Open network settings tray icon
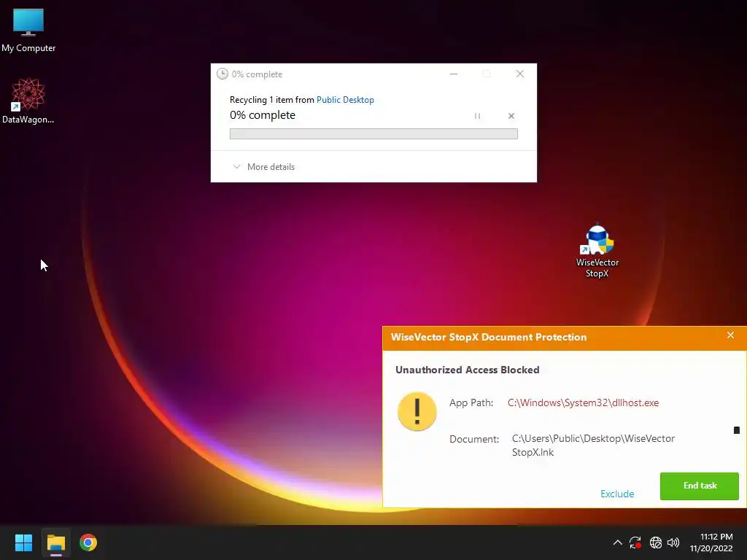Screen dimensions: 747x560 point(656,542)
